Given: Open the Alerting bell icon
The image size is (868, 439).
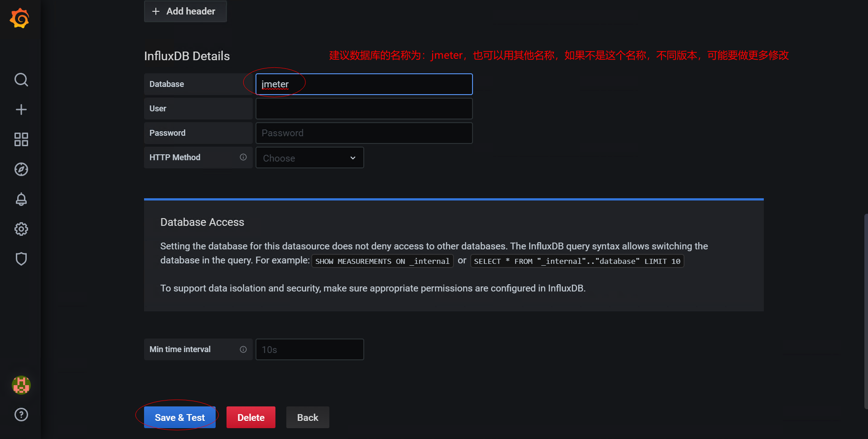Looking at the screenshot, I should 21,199.
